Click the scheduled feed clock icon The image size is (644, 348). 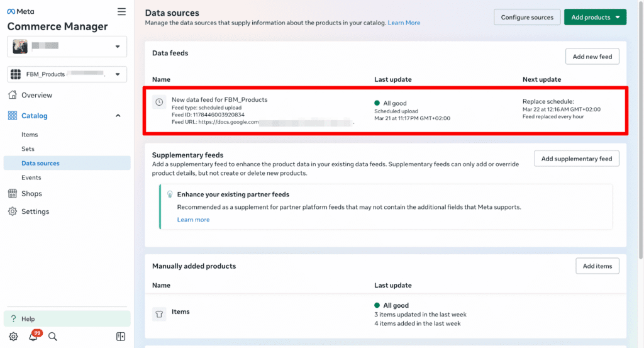(159, 102)
